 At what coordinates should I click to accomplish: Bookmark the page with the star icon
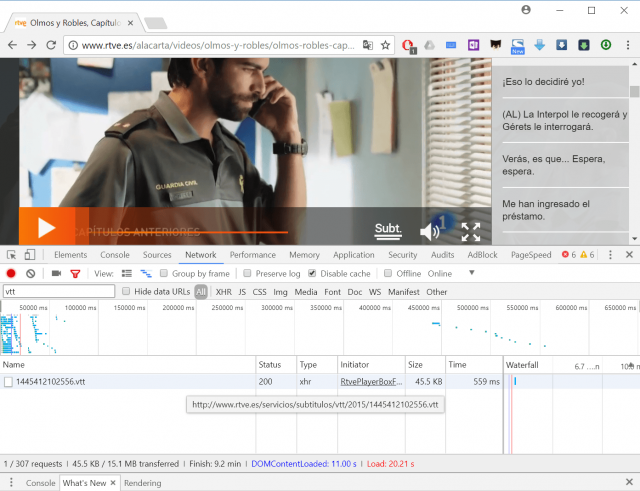point(385,45)
